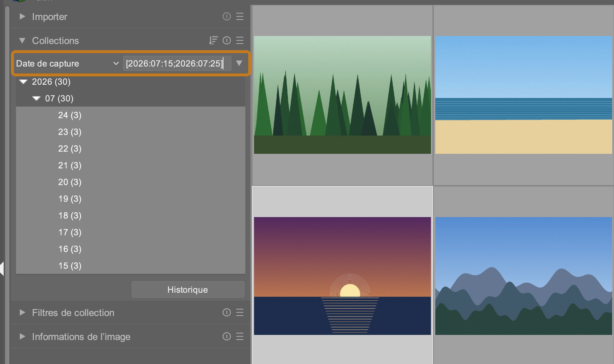The width and height of the screenshot is (614, 364).
Task: Open the Historique button
Action: [188, 290]
